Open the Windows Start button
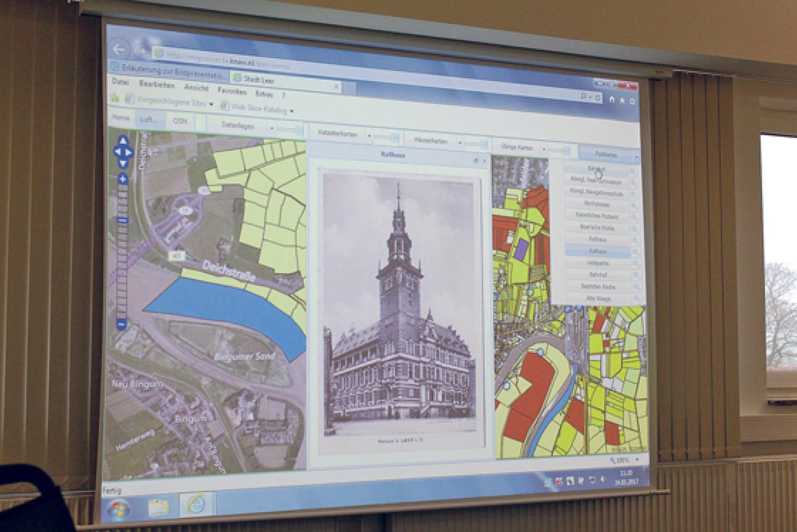 [118, 510]
